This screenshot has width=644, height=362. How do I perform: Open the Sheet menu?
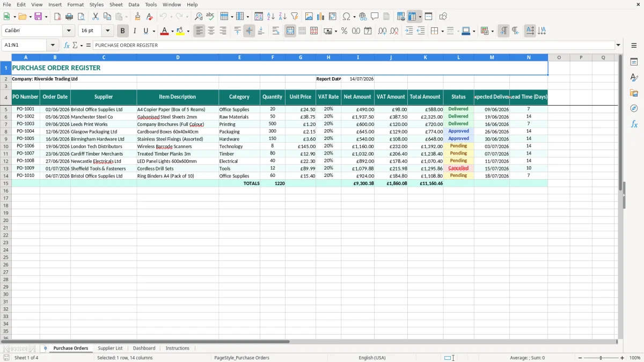pos(116,4)
